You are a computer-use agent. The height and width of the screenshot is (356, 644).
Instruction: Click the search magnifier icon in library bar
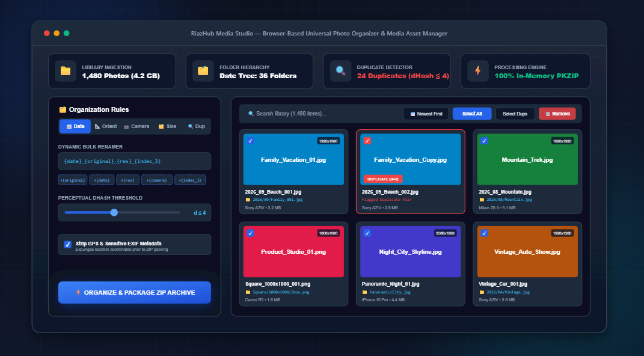pos(251,114)
